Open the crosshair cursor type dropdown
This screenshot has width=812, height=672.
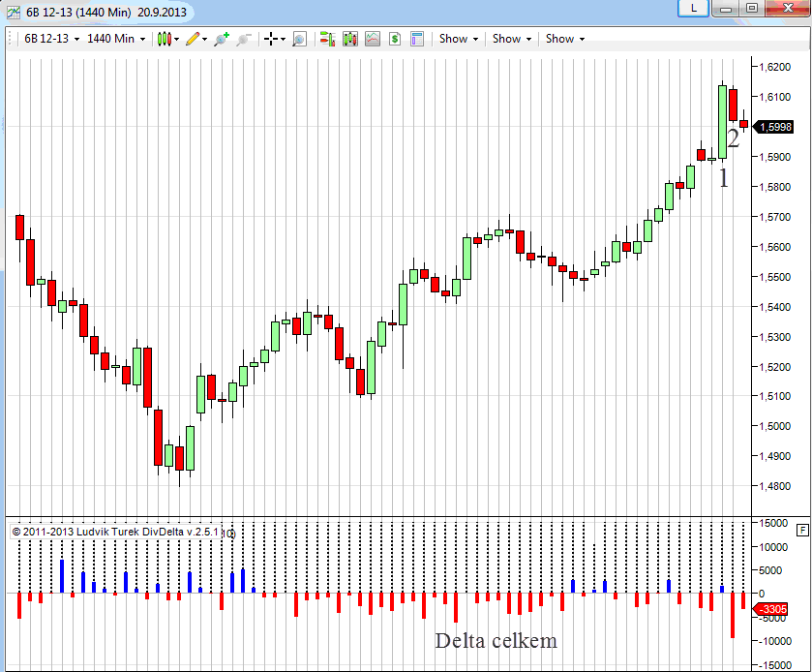pos(275,39)
